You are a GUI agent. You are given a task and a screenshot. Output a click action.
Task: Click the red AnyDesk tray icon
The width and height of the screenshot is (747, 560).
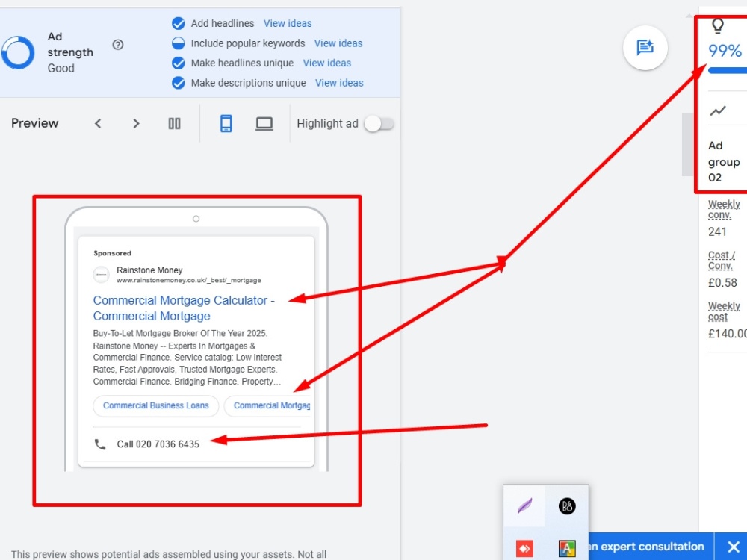[x=524, y=548]
